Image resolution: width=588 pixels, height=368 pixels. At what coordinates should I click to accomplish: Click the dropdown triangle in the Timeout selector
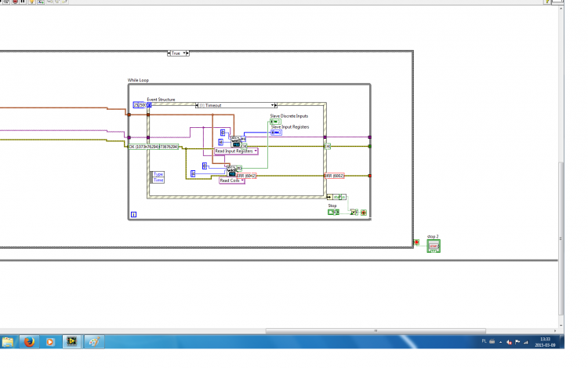[x=273, y=105]
